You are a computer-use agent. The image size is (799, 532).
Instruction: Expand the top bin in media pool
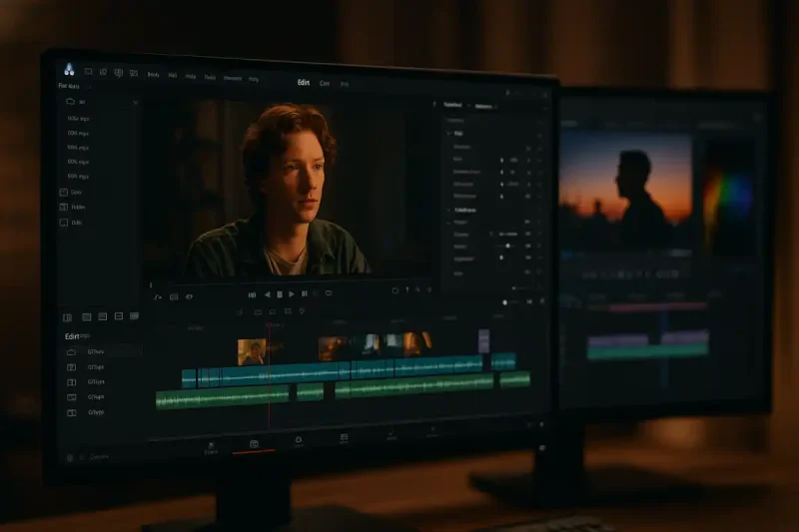(x=70, y=102)
